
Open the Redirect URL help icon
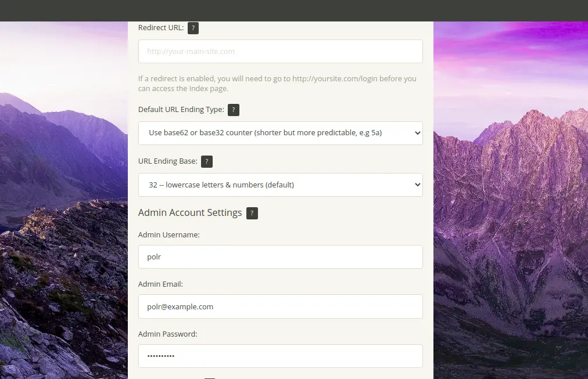click(193, 28)
